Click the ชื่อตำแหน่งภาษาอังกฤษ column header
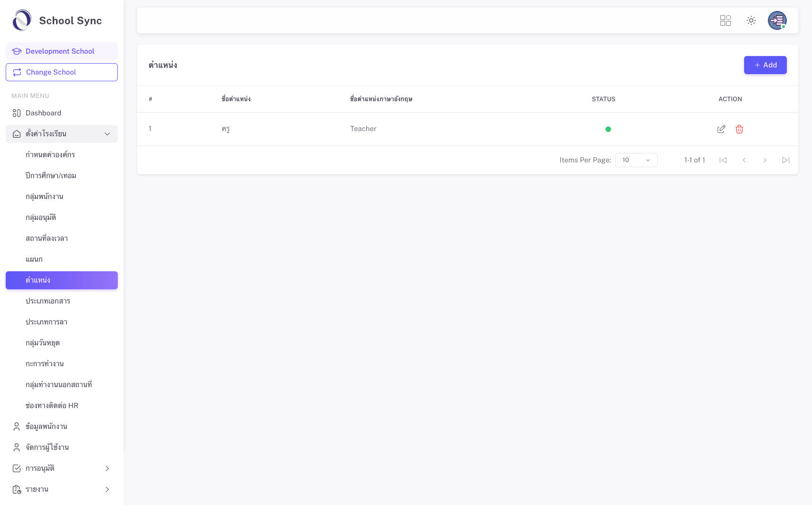Image resolution: width=812 pixels, height=505 pixels. [381, 99]
